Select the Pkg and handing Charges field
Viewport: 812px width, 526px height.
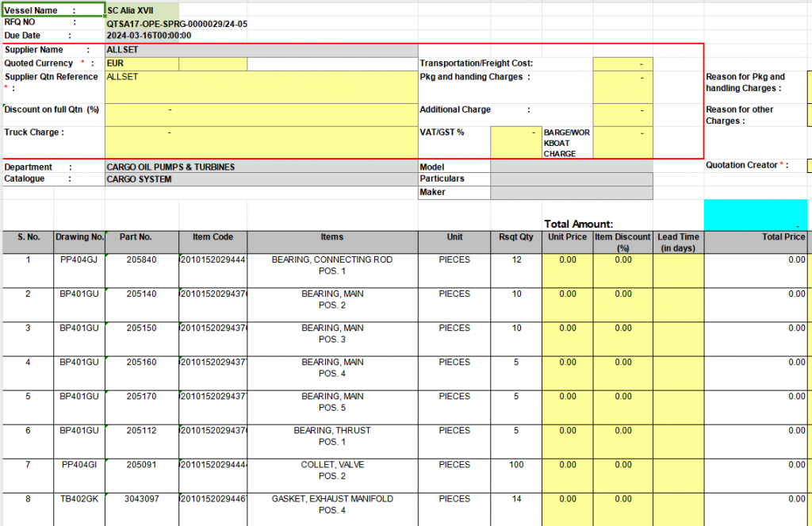click(x=622, y=86)
